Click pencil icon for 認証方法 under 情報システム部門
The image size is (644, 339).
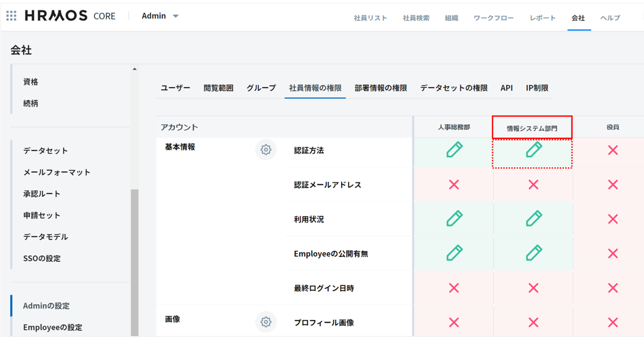(x=533, y=150)
